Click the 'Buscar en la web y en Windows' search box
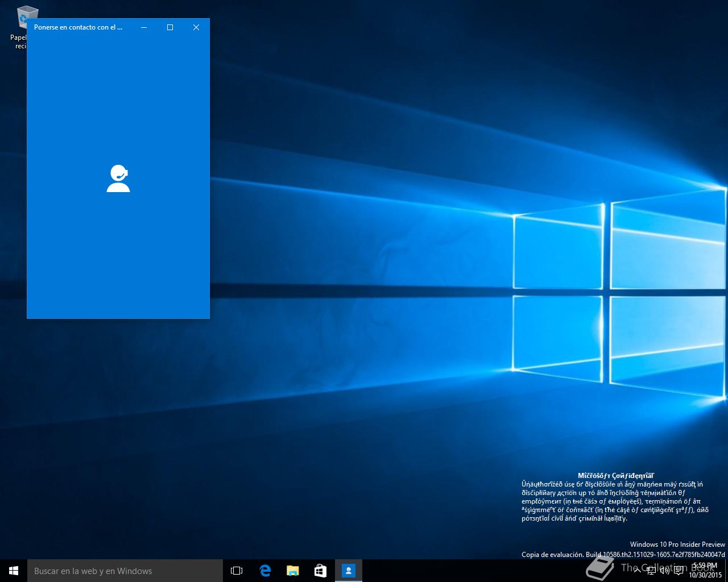The height and width of the screenshot is (582, 728). pyautogui.click(x=125, y=571)
